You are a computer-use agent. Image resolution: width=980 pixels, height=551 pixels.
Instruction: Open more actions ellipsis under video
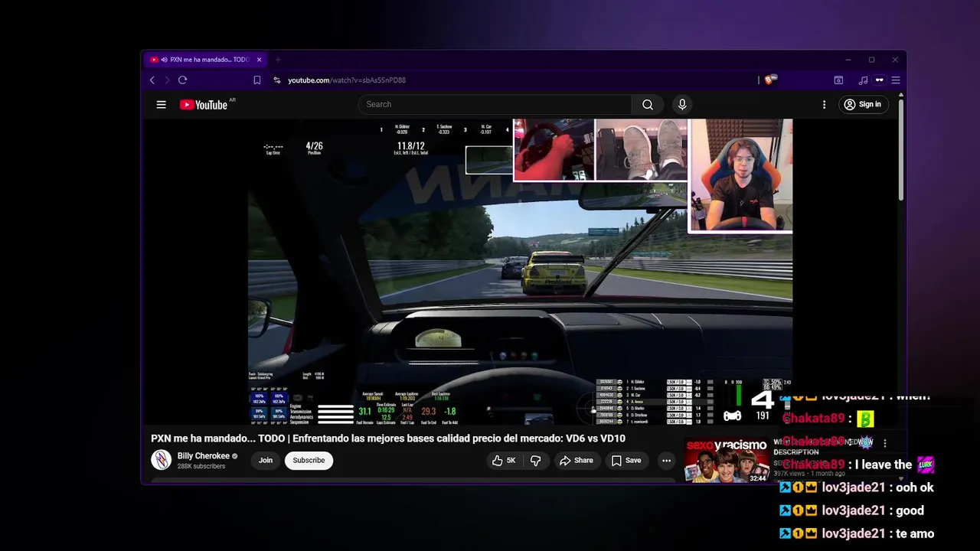pyautogui.click(x=666, y=461)
